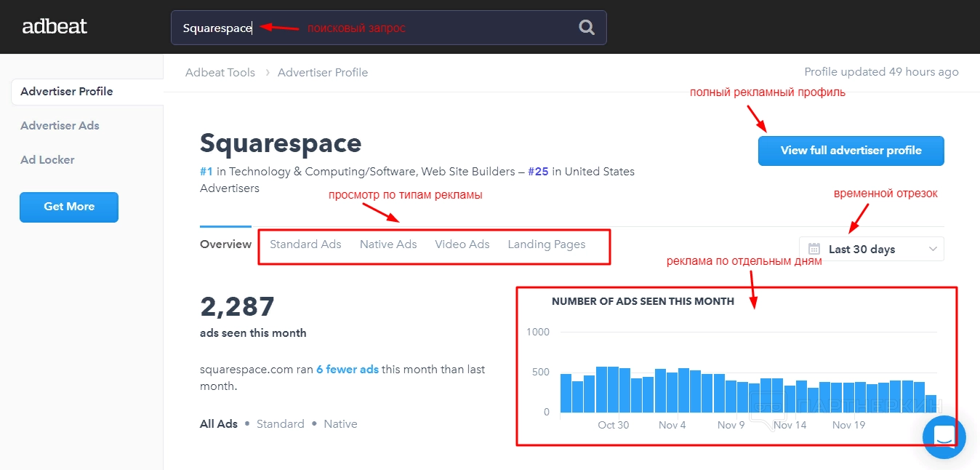Image resolution: width=980 pixels, height=470 pixels.
Task: Select All Ads chart filter
Action: [219, 424]
